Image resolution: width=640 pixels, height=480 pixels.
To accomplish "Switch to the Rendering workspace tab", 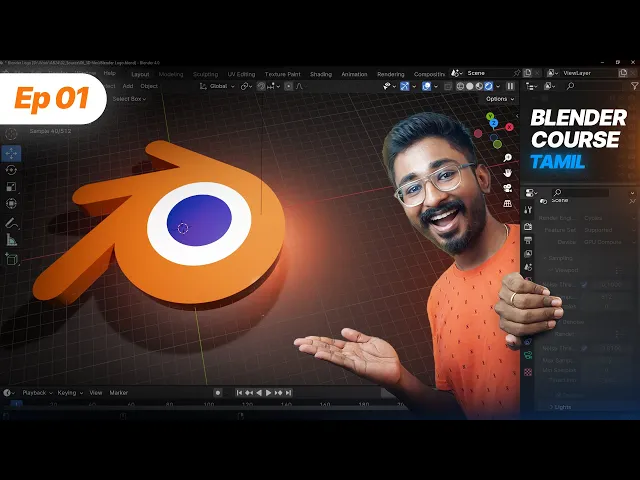I will pos(391,74).
